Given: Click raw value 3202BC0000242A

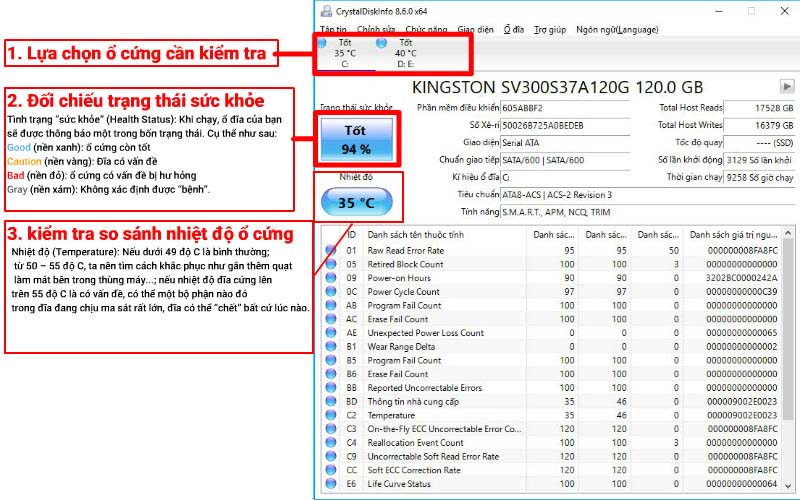Looking at the screenshot, I should point(742,278).
